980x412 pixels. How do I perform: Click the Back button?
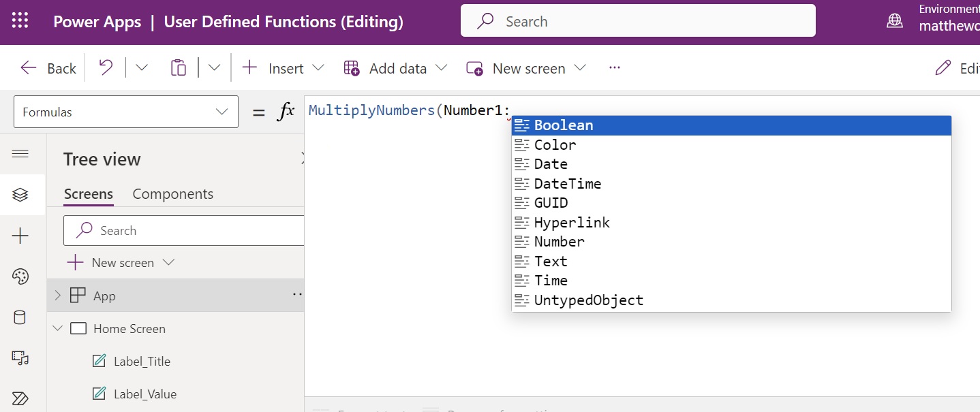[x=48, y=67]
